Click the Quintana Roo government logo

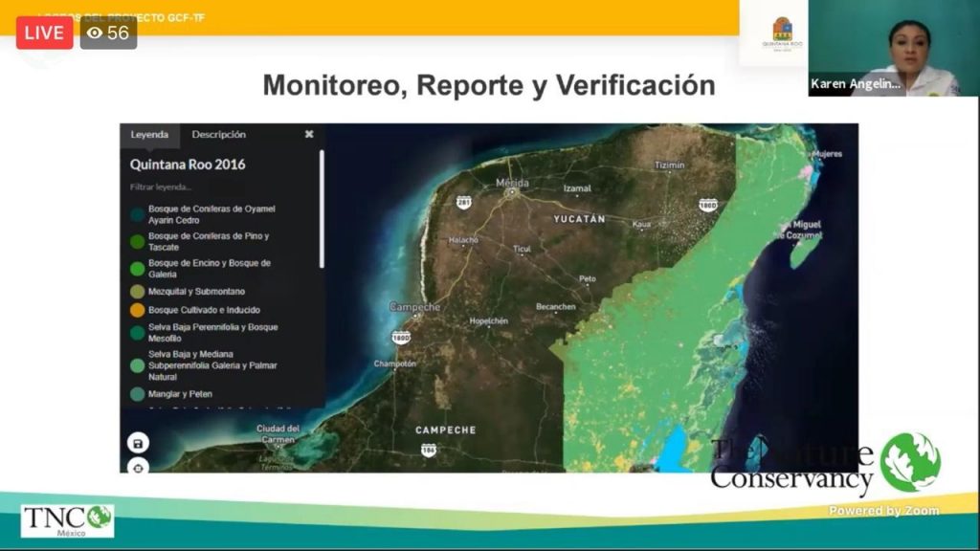782,35
